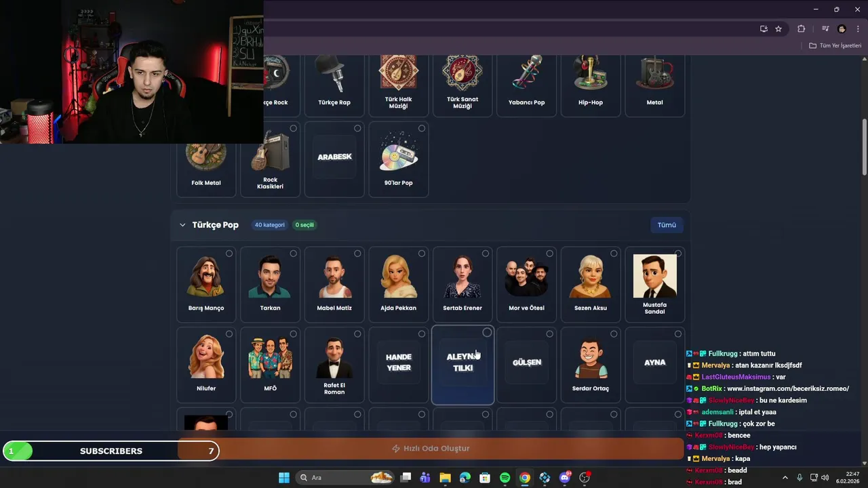Tick the selection circle on Aleyna Tilki
Viewport: 868px width, 488px height.
pos(487,333)
